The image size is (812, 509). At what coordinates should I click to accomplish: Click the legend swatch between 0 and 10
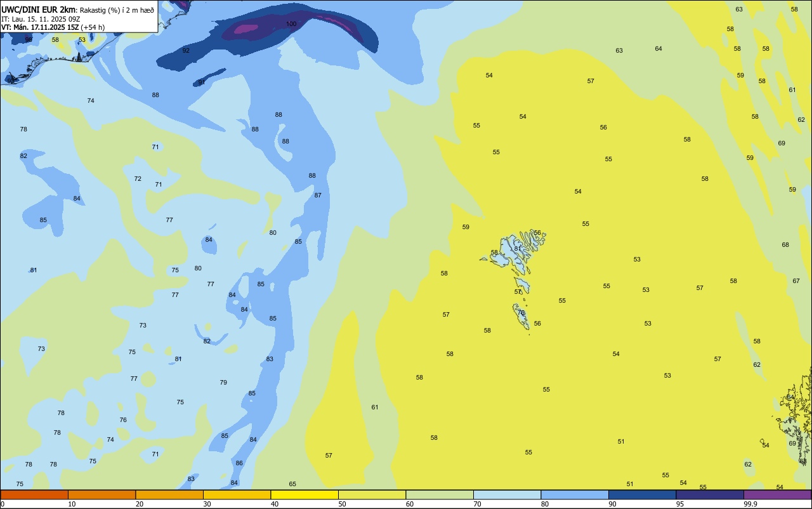pos(34,494)
